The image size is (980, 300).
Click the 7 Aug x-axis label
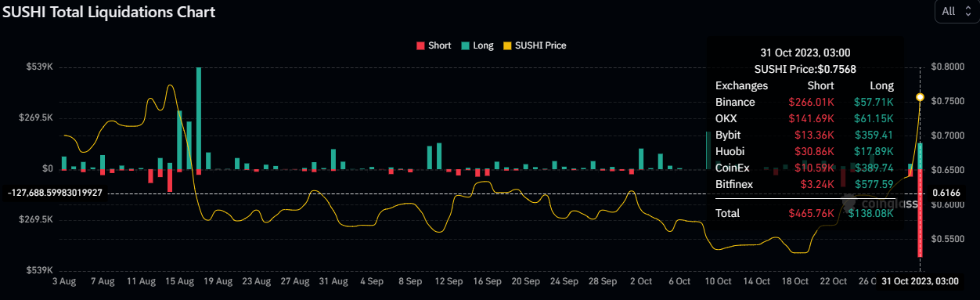coord(103,280)
